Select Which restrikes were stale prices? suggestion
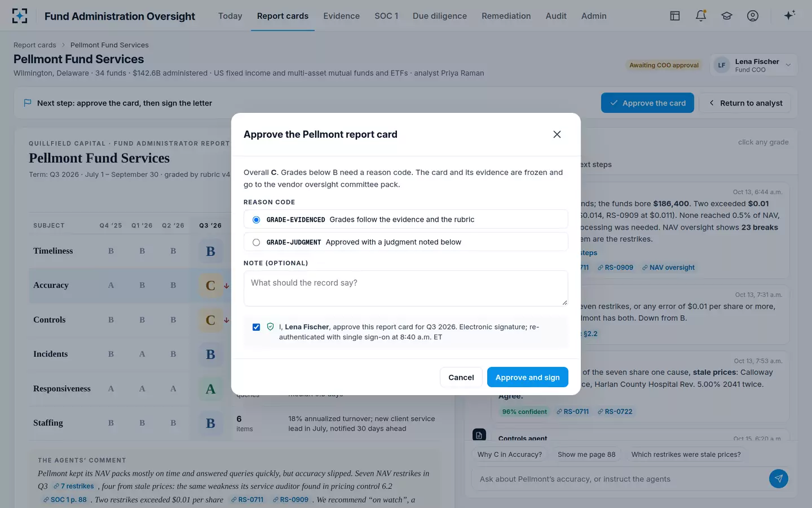The image size is (812, 508). tap(686, 454)
